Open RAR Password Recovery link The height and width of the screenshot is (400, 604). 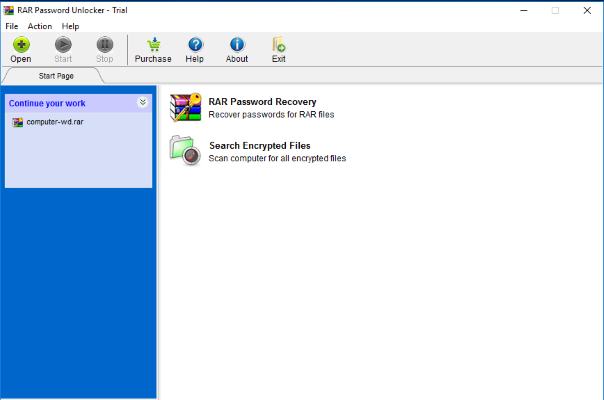click(262, 102)
